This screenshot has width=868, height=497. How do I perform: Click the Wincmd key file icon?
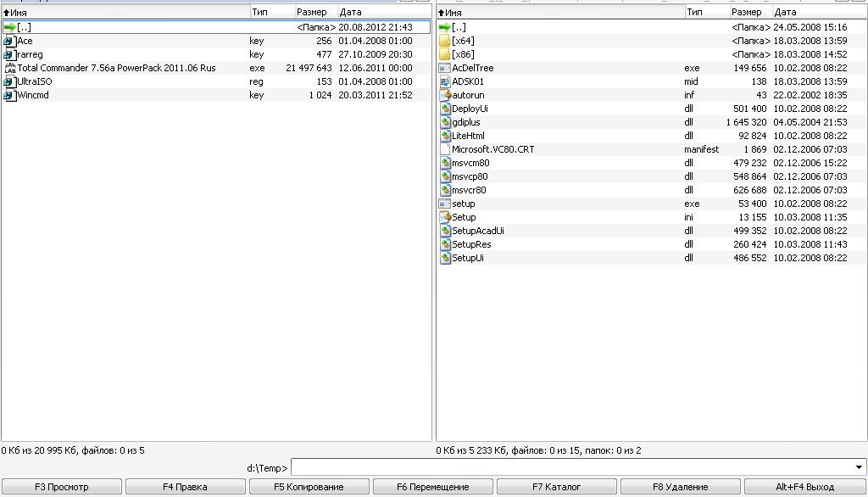coord(9,95)
